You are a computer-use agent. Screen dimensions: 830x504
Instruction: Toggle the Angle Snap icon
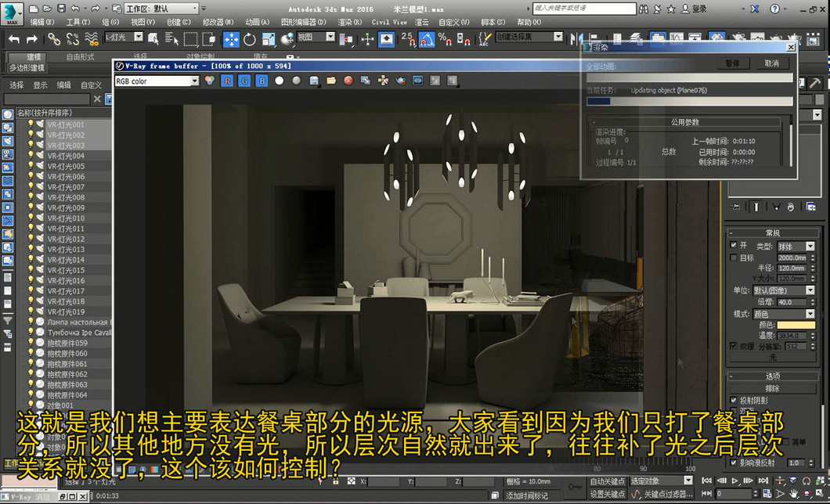click(x=427, y=39)
